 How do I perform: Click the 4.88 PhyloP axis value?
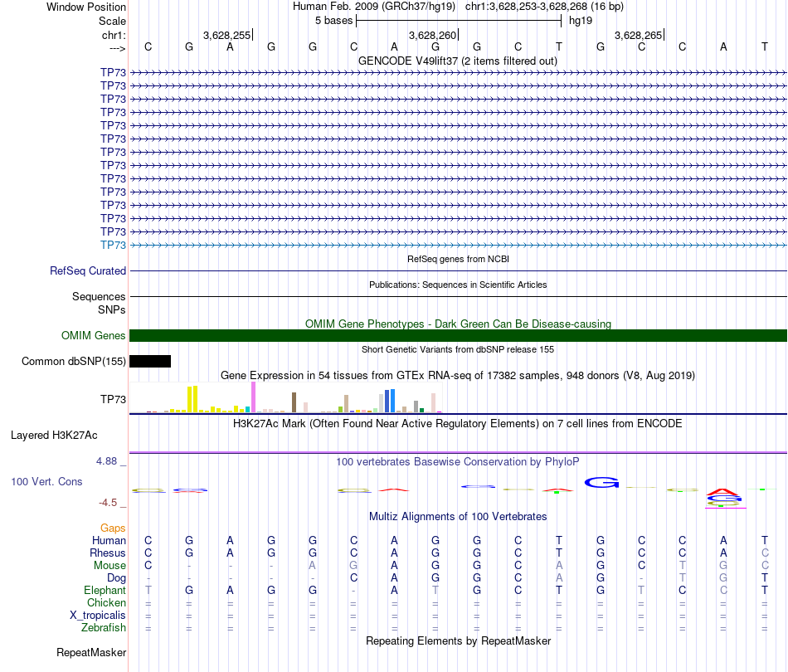pyautogui.click(x=106, y=461)
